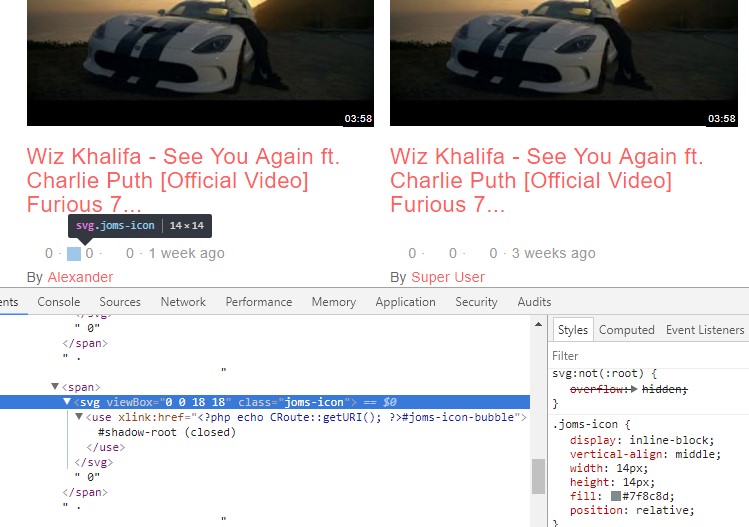Switch to the Performance tab
This screenshot has width=749, height=527.
tap(258, 302)
